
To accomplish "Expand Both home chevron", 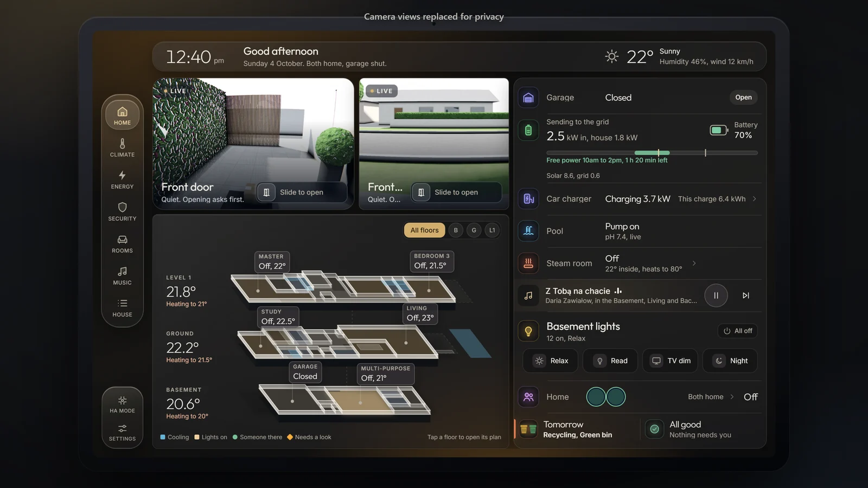I will pos(732,397).
